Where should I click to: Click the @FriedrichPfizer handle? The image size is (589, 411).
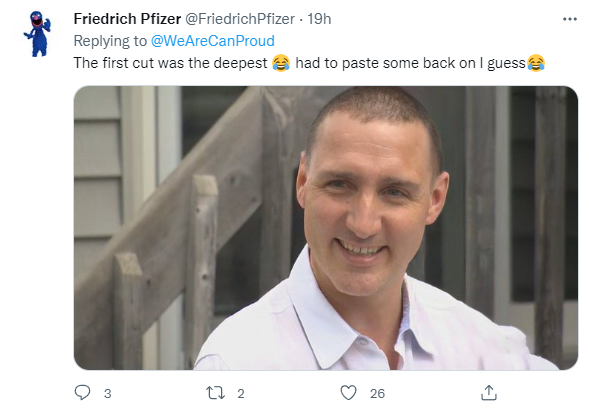click(x=240, y=19)
